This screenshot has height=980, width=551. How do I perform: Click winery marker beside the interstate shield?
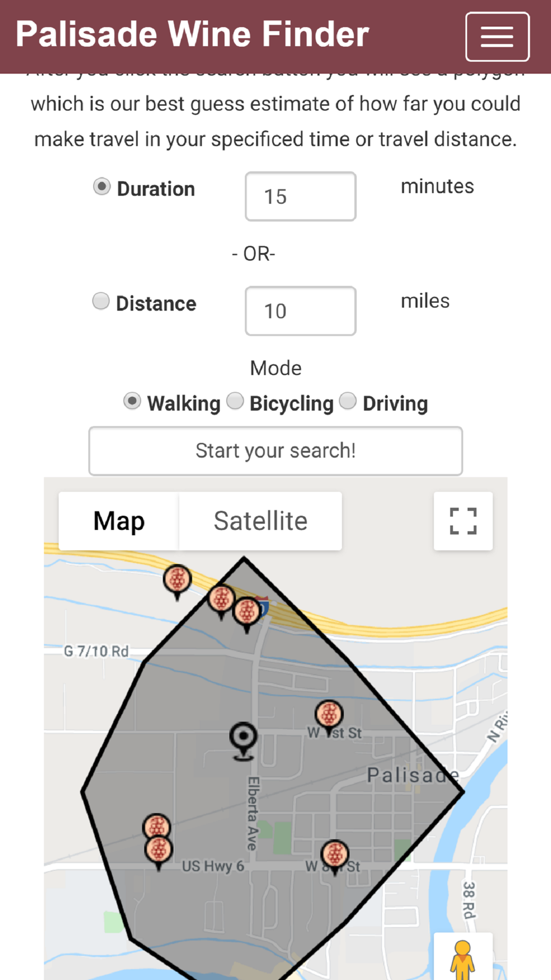pyautogui.click(x=246, y=614)
